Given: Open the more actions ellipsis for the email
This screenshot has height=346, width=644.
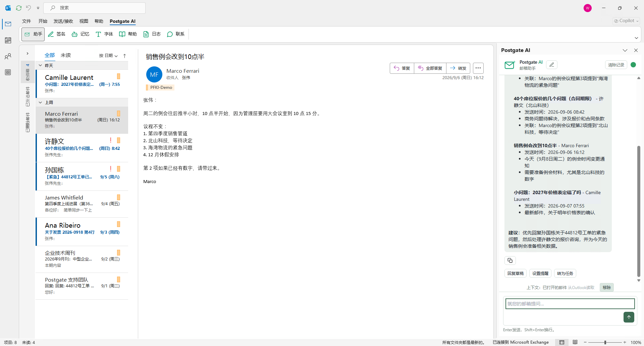Looking at the screenshot, I should 478,68.
